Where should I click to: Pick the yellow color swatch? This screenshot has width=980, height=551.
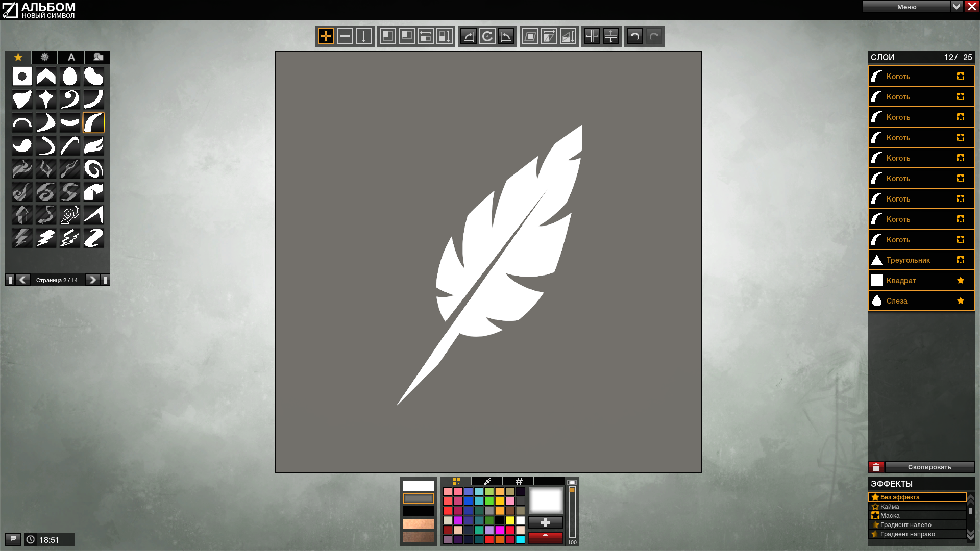[510, 520]
